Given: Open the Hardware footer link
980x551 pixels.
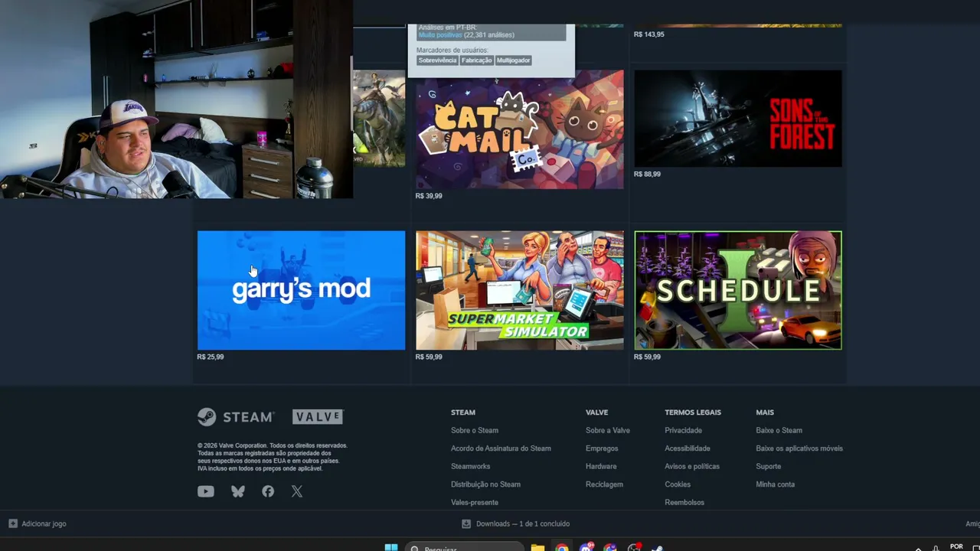Looking at the screenshot, I should click(601, 466).
